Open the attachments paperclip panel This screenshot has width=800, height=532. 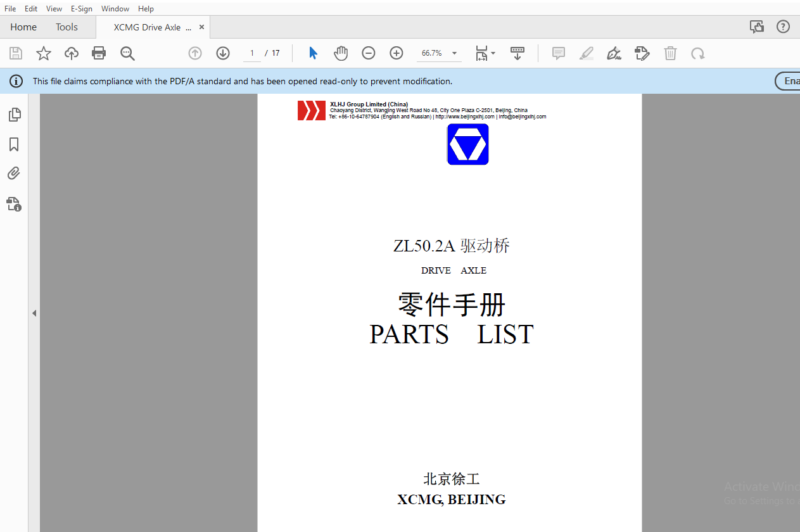point(14,173)
